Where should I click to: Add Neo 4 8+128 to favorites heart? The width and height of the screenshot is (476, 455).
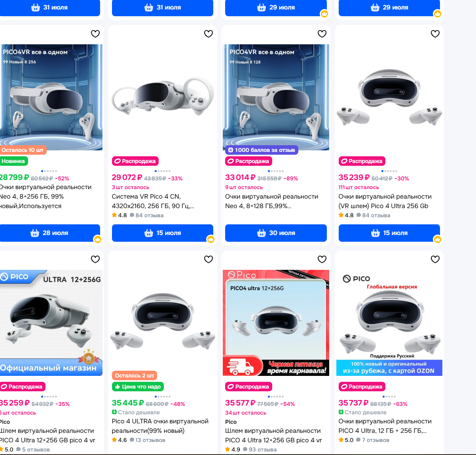(x=322, y=34)
